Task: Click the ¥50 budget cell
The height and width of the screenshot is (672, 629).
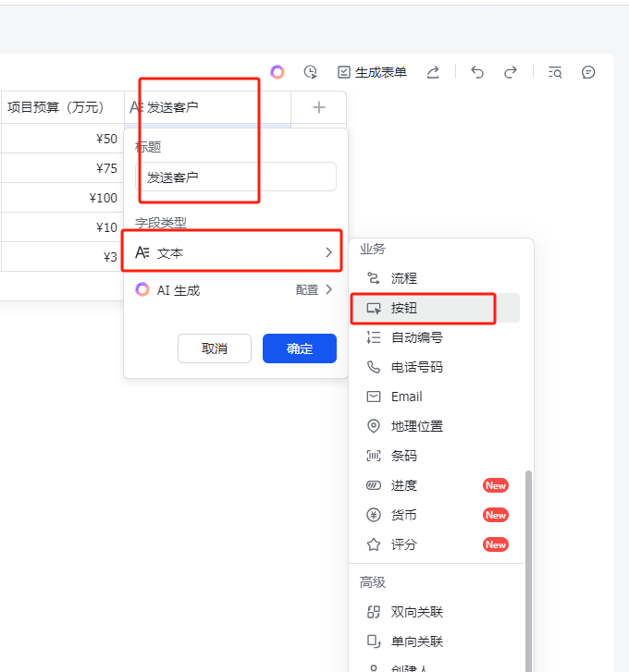Action: click(62, 139)
